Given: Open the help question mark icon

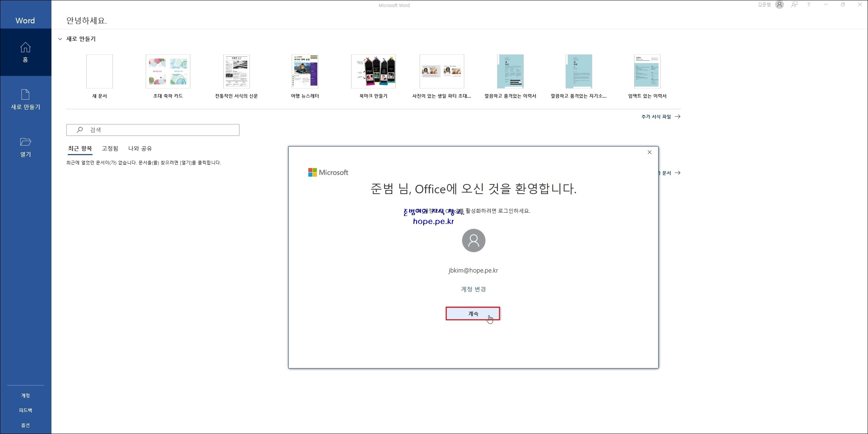Looking at the screenshot, I should pos(809,5).
